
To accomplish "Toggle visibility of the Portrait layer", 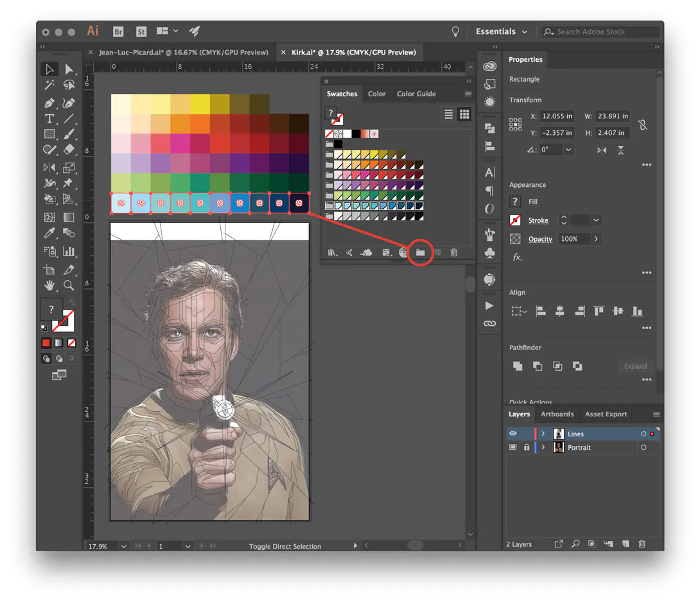I will [x=513, y=447].
